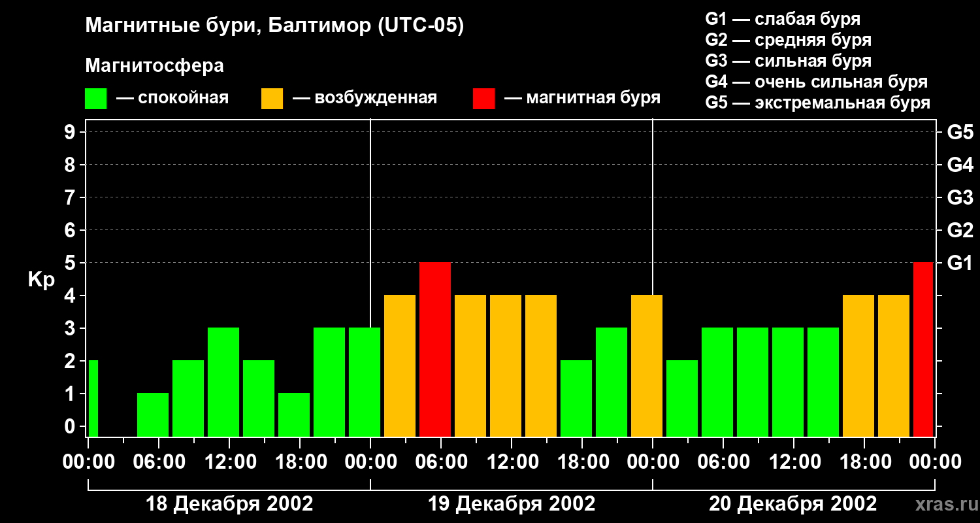
Task: Click the '06:00' time label for 18 December
Action: click(159, 462)
